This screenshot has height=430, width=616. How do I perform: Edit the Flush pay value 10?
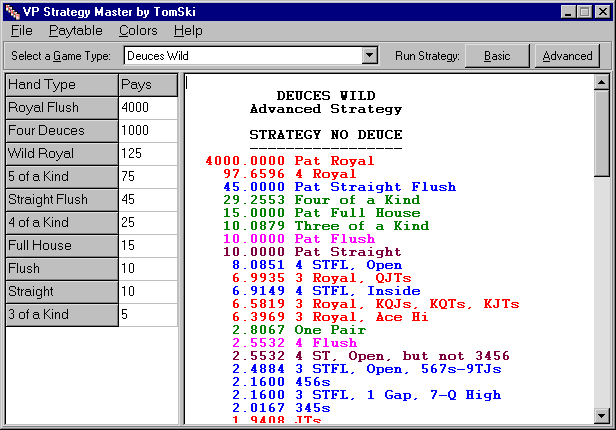[148, 269]
